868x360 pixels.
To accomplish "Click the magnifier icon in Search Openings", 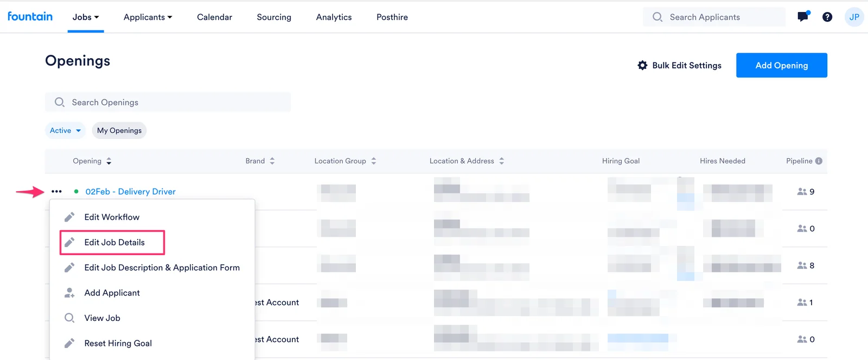I will click(x=60, y=102).
